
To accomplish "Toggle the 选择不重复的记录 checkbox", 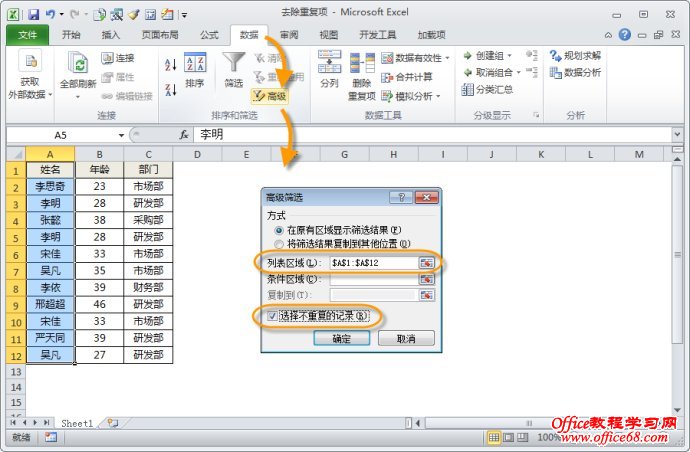I will 273,316.
